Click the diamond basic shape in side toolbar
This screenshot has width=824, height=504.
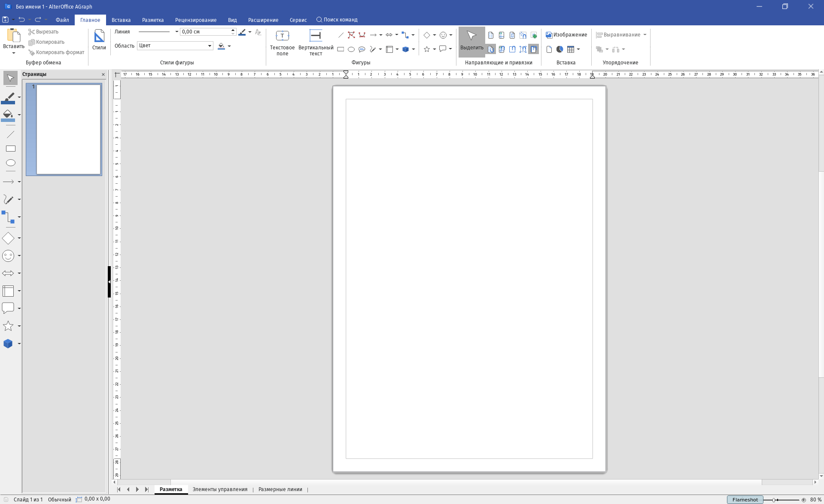(x=8, y=238)
